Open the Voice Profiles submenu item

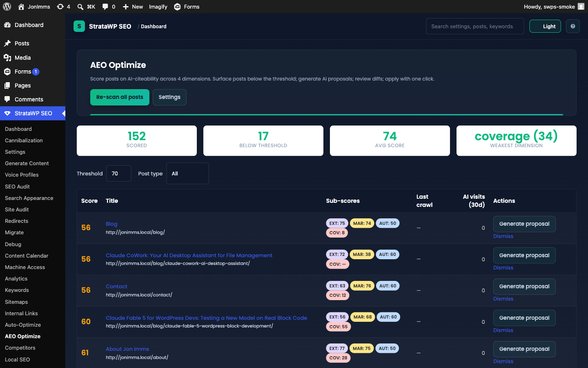(x=22, y=175)
